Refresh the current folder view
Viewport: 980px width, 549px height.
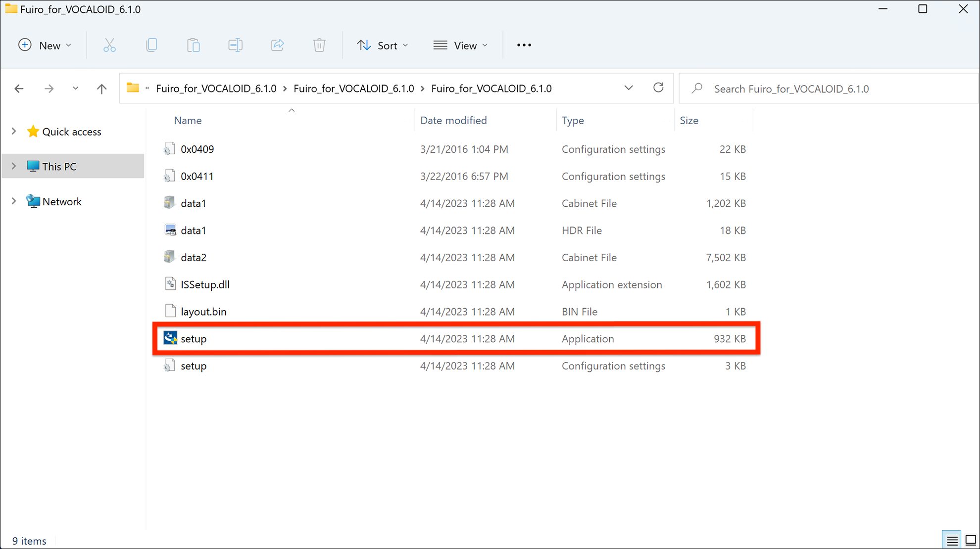(x=659, y=88)
